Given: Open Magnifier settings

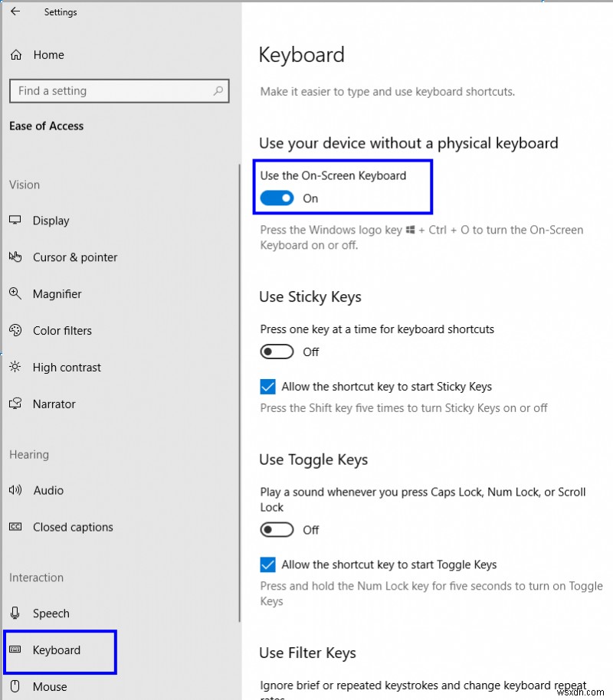Looking at the screenshot, I should 15,293.
